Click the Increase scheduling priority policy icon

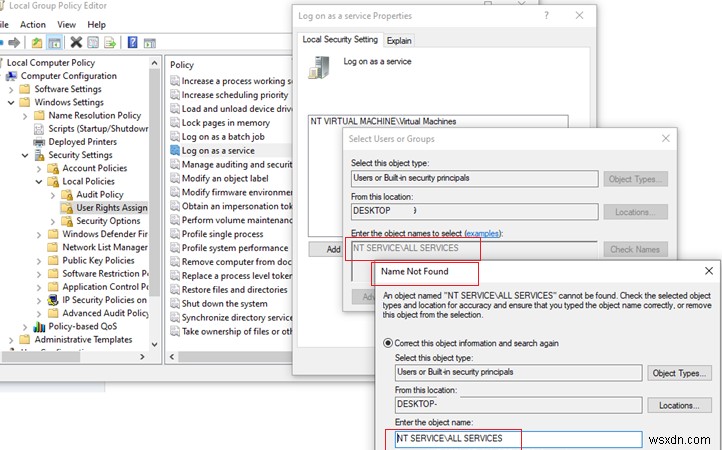click(175, 94)
